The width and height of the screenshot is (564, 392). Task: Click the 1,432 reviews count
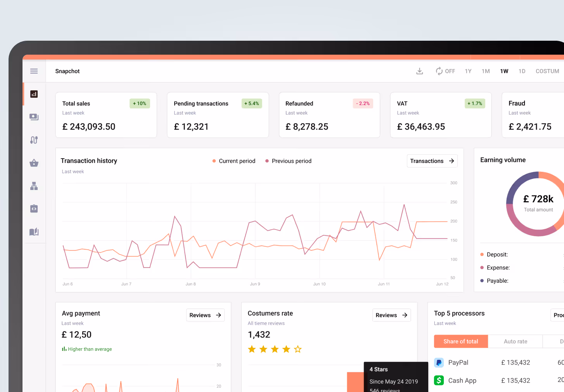[259, 335]
